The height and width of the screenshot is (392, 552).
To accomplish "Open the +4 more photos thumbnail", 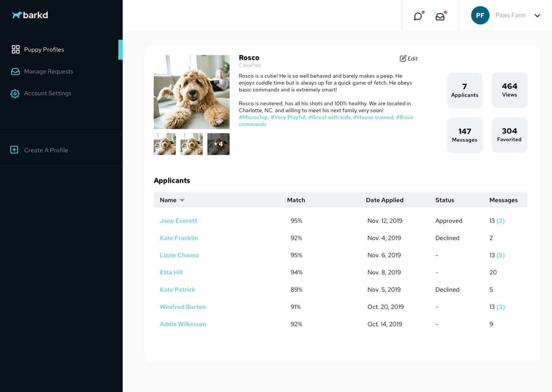I will click(218, 144).
